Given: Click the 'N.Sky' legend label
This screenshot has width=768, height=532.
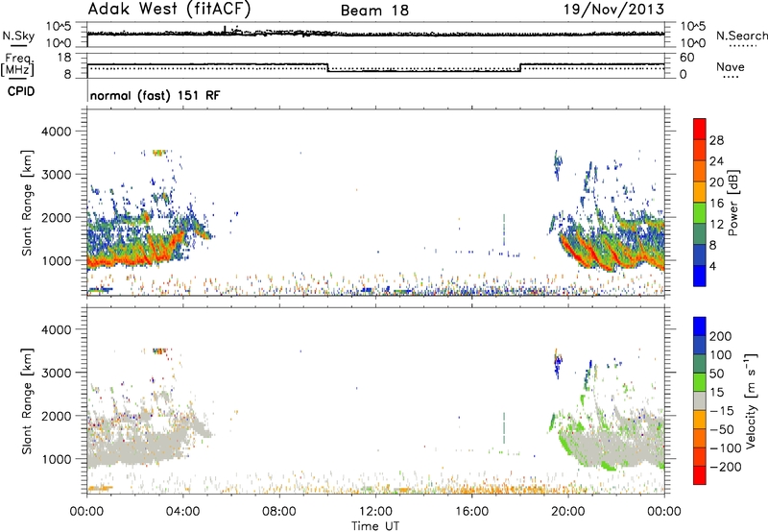Looking at the screenshot, I should click(x=18, y=36).
